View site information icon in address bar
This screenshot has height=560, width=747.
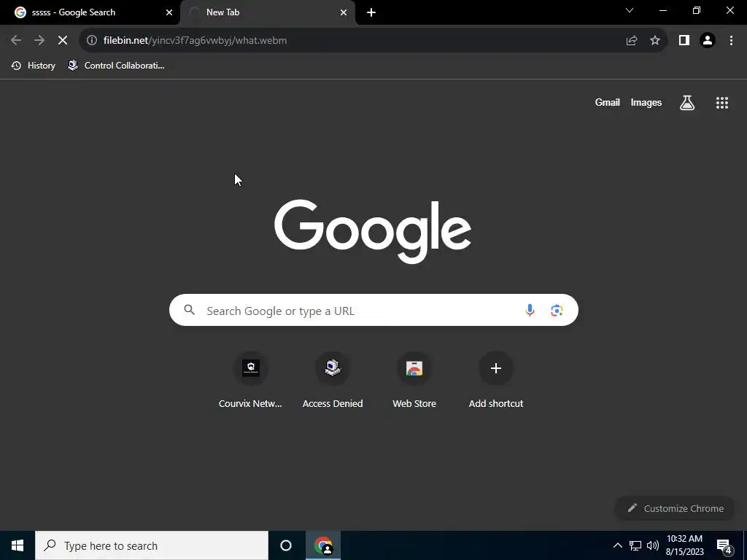click(x=92, y=41)
